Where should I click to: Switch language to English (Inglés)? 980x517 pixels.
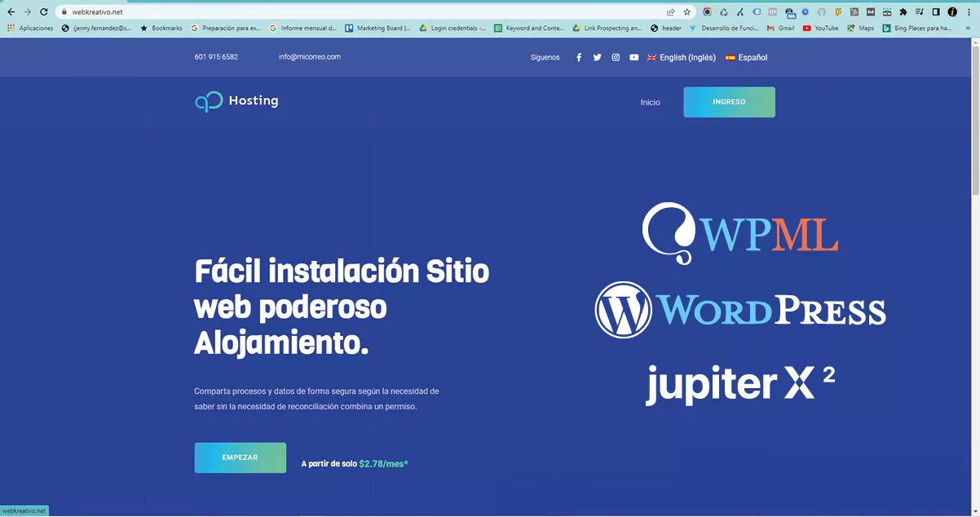pos(682,57)
